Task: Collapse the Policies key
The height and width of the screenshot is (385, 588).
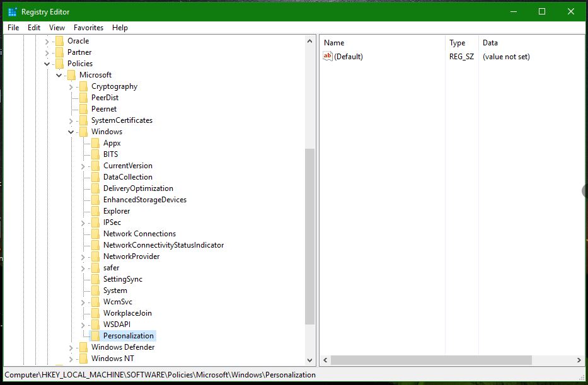Action: tap(47, 64)
